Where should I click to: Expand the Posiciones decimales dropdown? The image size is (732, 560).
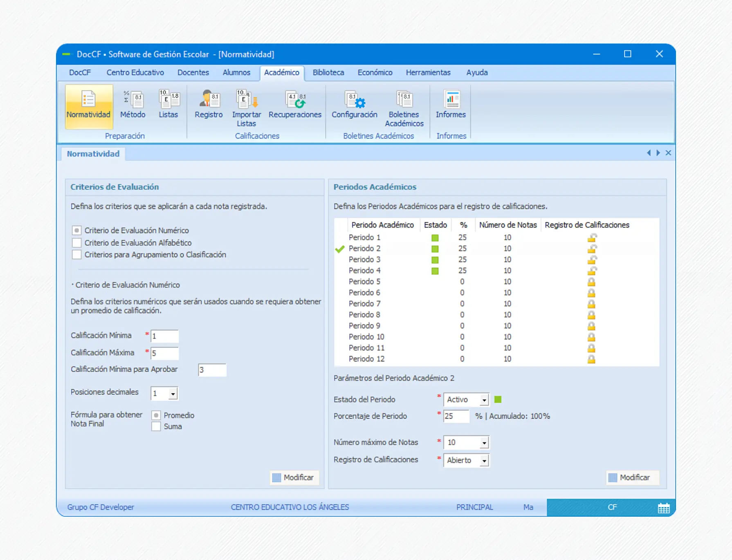(x=173, y=394)
